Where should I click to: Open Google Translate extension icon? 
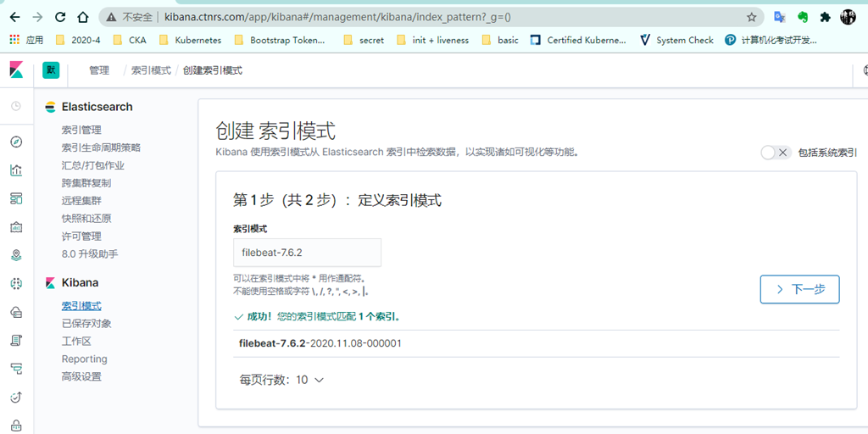(780, 17)
